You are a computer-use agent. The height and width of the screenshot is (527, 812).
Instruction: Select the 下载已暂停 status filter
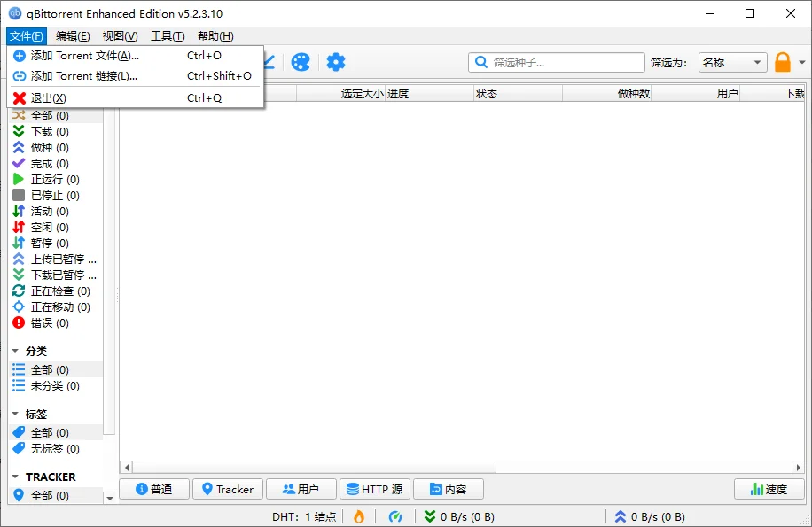[x=56, y=275]
